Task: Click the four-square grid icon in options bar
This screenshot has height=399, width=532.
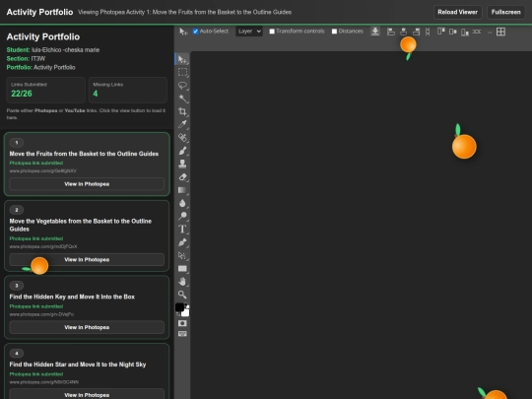Action: tap(500, 32)
